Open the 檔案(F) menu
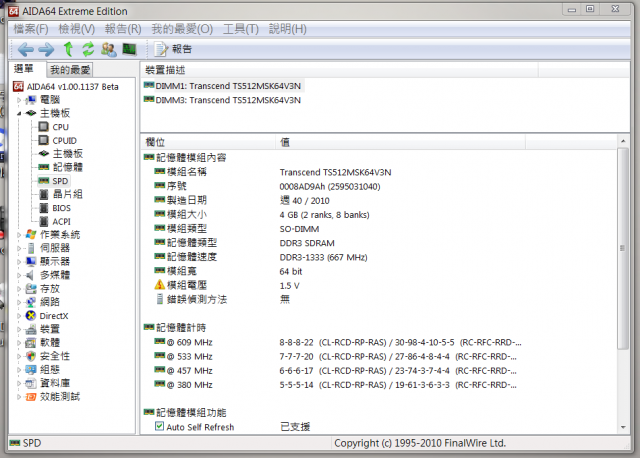The height and width of the screenshot is (458, 640). tap(31, 29)
